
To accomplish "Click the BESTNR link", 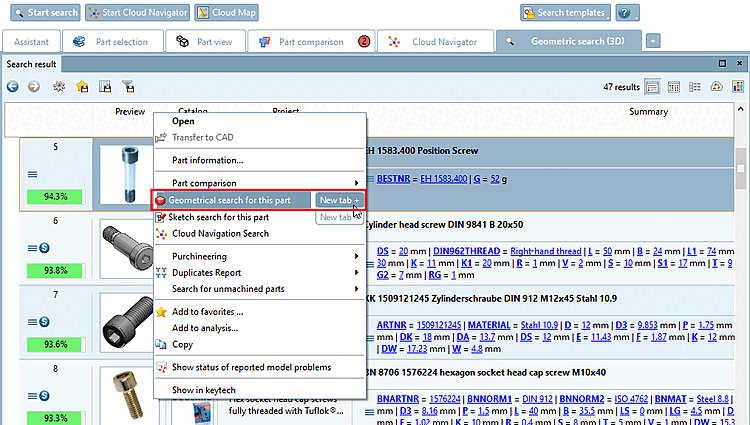I will click(393, 179).
